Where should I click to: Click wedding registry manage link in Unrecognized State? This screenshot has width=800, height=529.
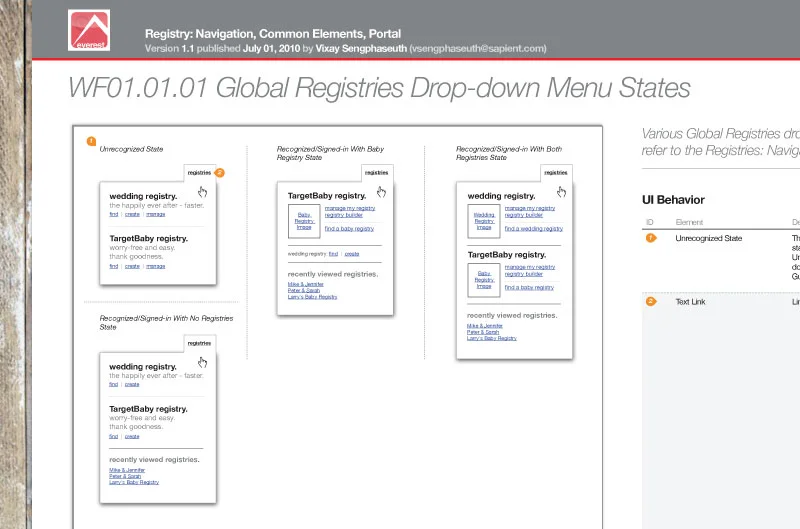tap(156, 214)
